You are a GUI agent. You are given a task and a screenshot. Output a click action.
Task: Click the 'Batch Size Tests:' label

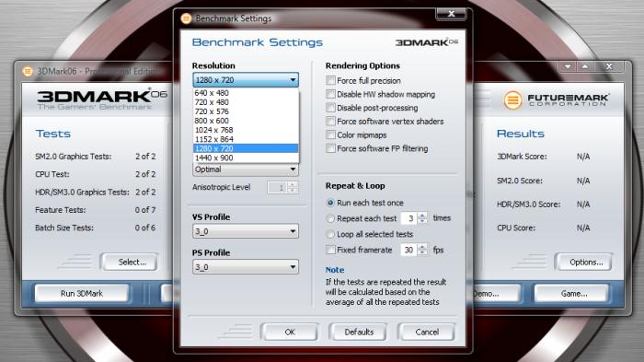pyautogui.click(x=64, y=228)
